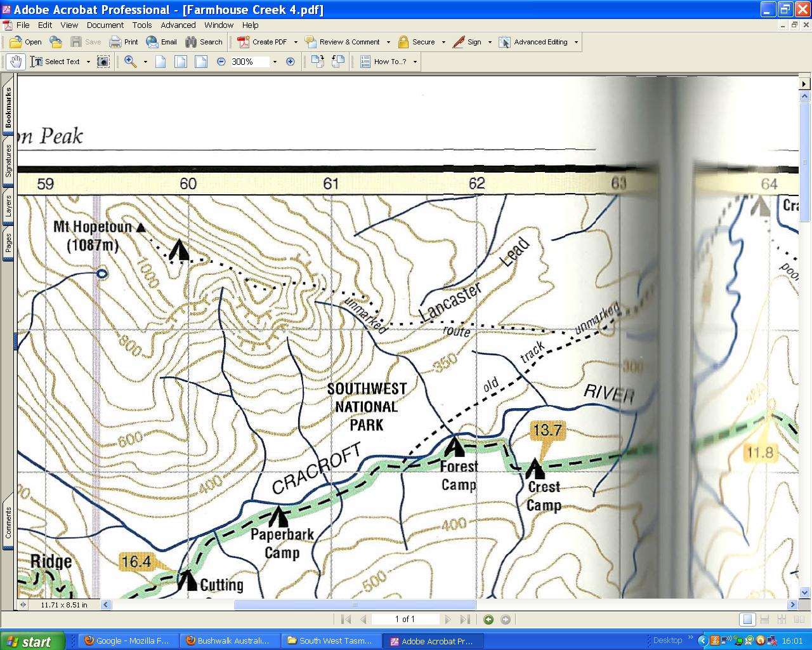Select the Zoom In magnifier tool
The image size is (812, 650).
[131, 62]
